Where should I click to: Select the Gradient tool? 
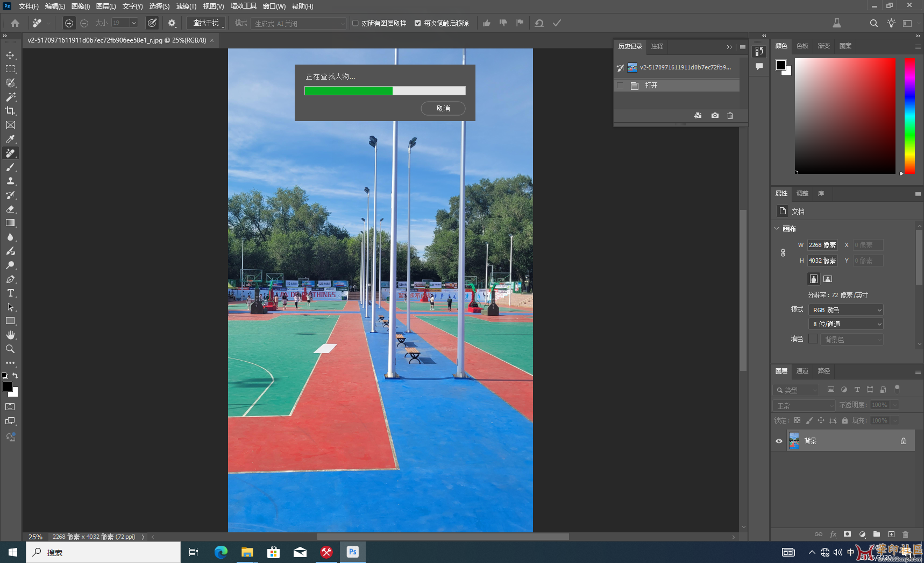10,223
